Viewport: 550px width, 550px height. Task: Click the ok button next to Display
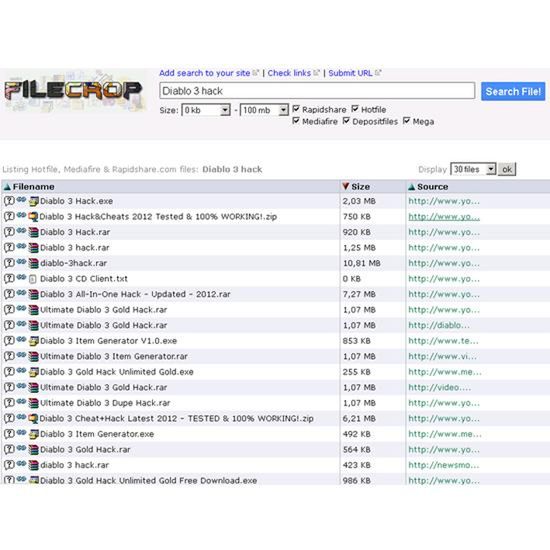click(x=507, y=169)
